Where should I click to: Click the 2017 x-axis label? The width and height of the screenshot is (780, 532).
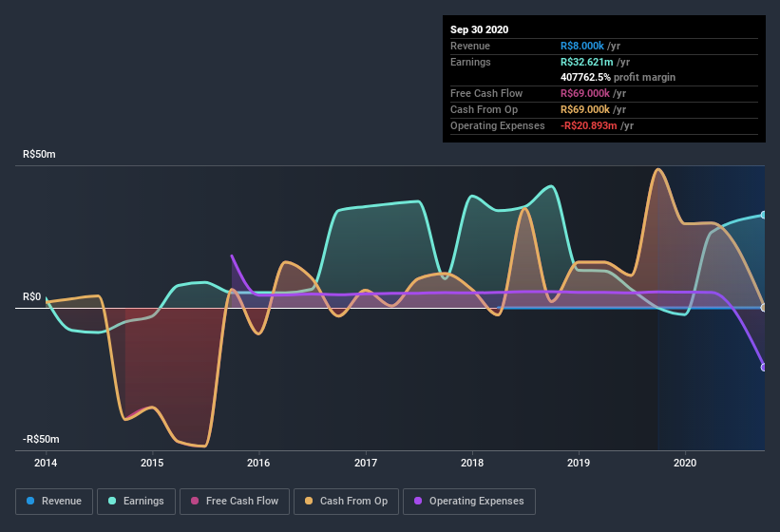pos(366,463)
